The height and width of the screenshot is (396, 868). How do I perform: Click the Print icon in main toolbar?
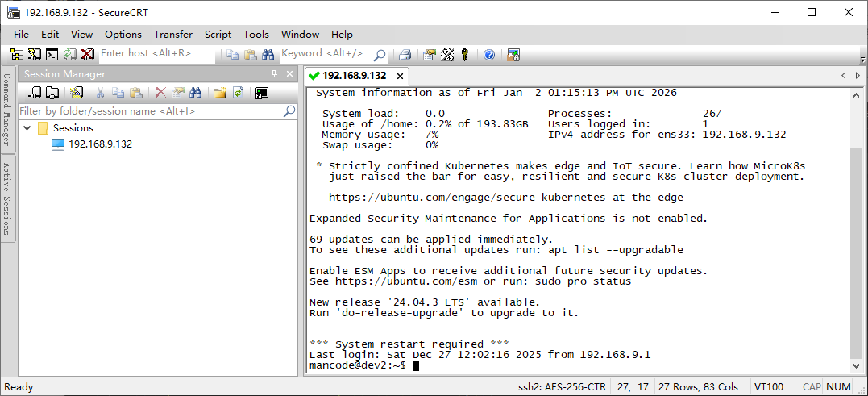point(405,55)
